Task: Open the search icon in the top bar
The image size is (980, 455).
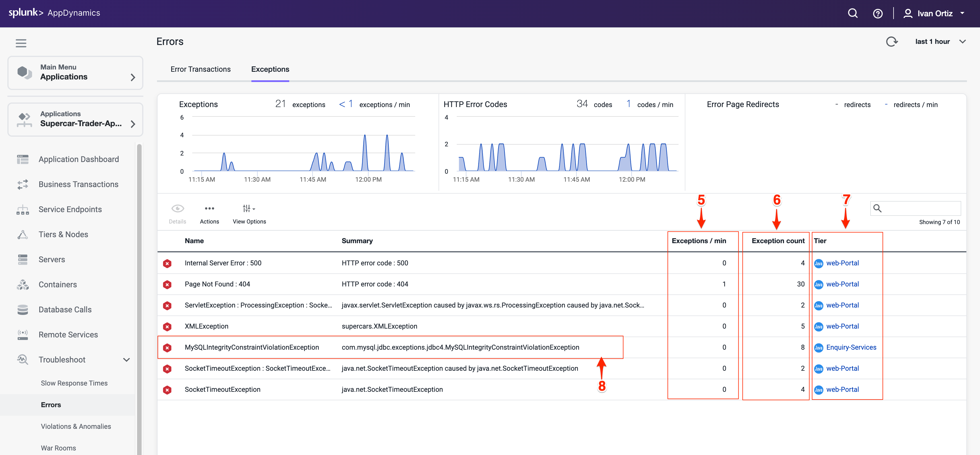Action: 853,13
